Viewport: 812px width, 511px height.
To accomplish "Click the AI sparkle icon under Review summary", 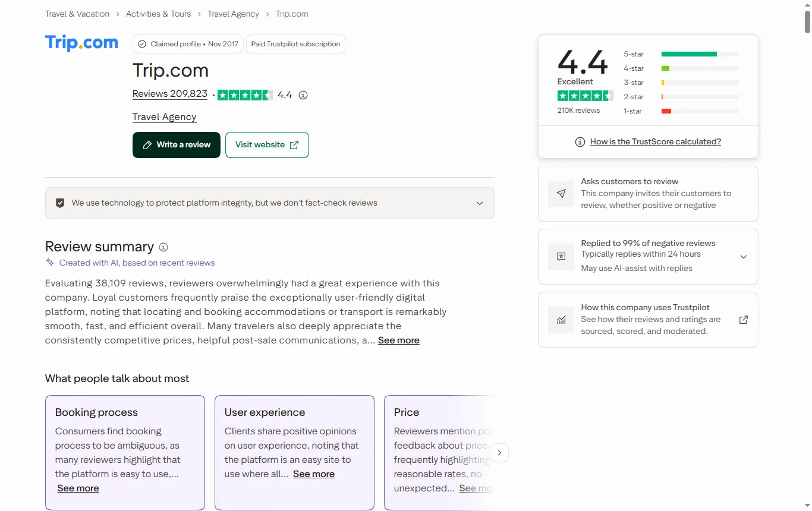I will 51,263.
